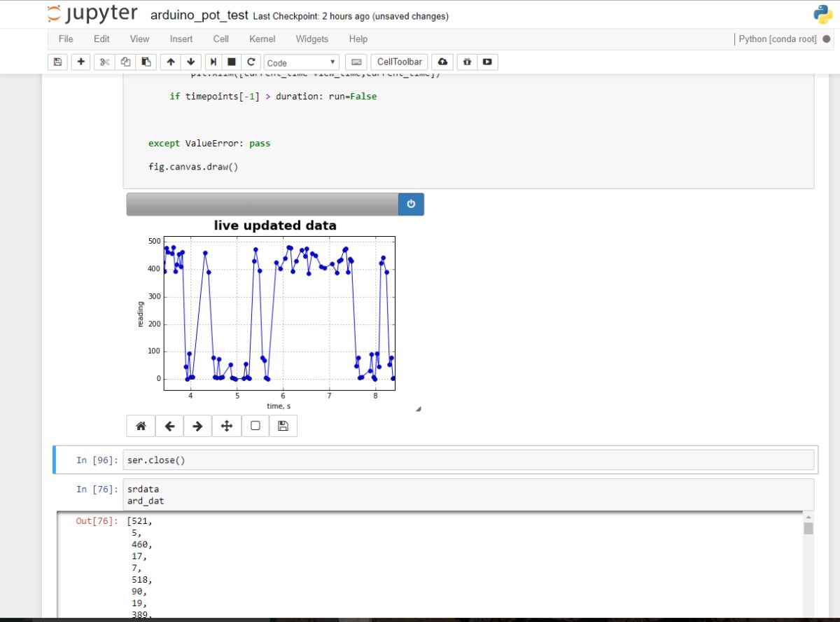Click into the ser.close() cell
Image resolution: width=840 pixels, height=622 pixels.
pos(468,459)
